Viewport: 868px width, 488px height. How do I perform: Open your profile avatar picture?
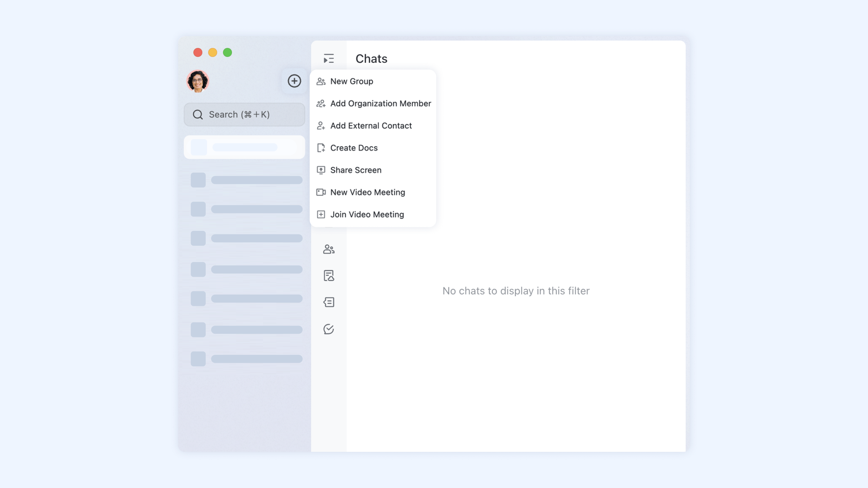[198, 81]
